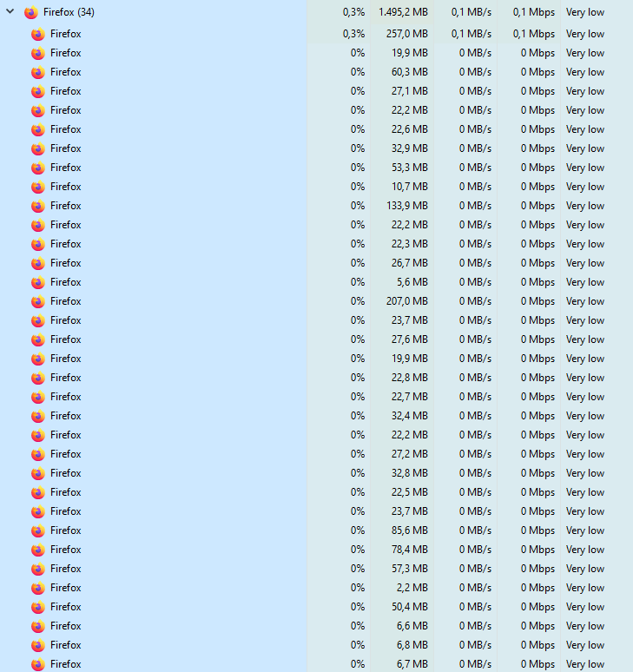Select Firefox icon on the 57,3 MB row
The height and width of the screenshot is (672, 633).
click(x=38, y=570)
